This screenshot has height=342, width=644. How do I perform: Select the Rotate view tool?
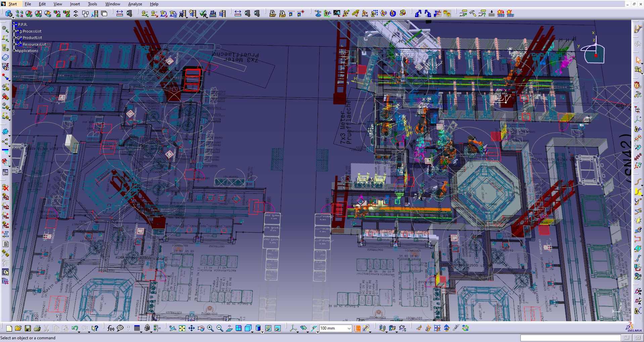pyautogui.click(x=201, y=328)
